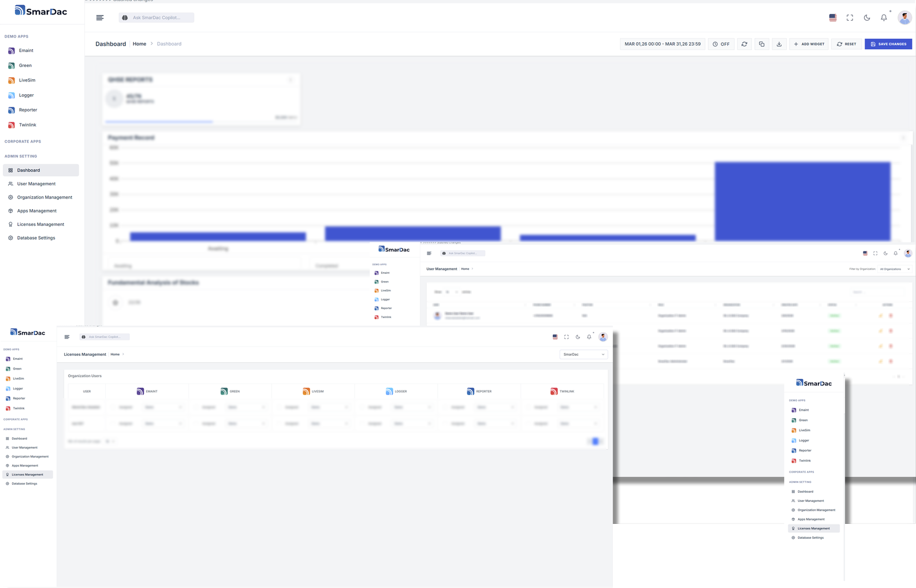Toggle the blue pagination control below Organization Users
The height and width of the screenshot is (588, 916).
595,441
